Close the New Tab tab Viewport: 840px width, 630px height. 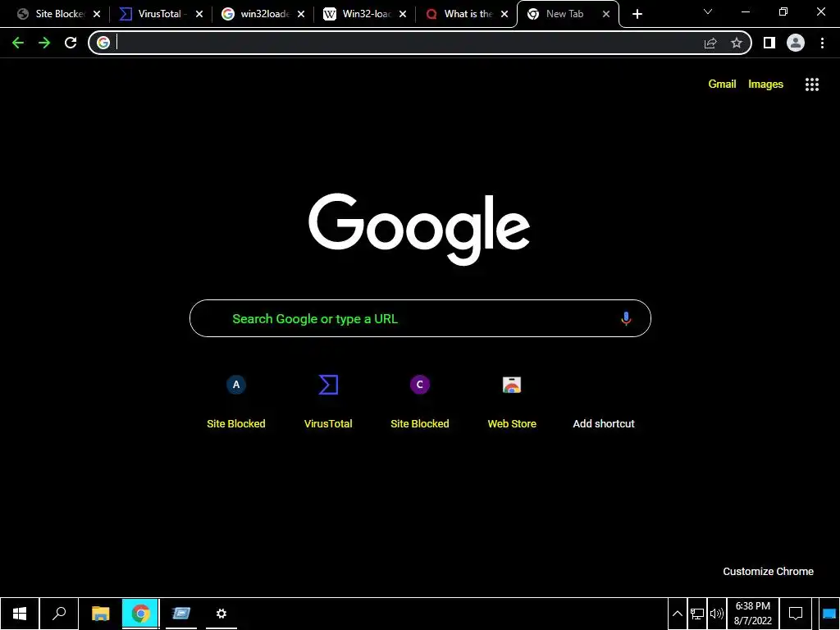point(606,15)
